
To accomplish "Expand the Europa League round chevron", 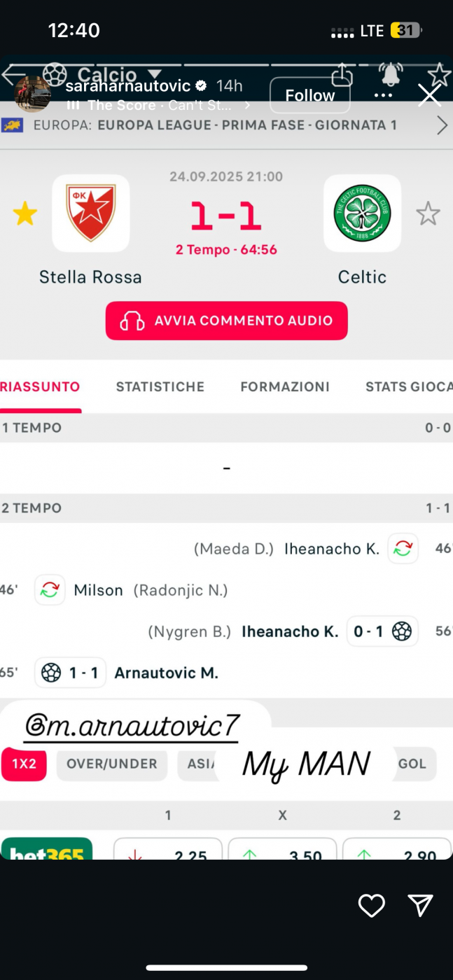I will point(442,125).
